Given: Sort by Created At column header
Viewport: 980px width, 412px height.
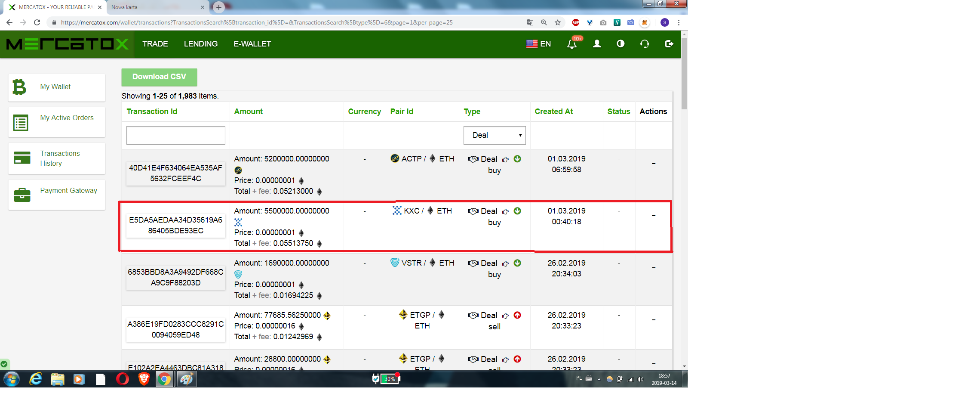Looking at the screenshot, I should pyautogui.click(x=554, y=112).
